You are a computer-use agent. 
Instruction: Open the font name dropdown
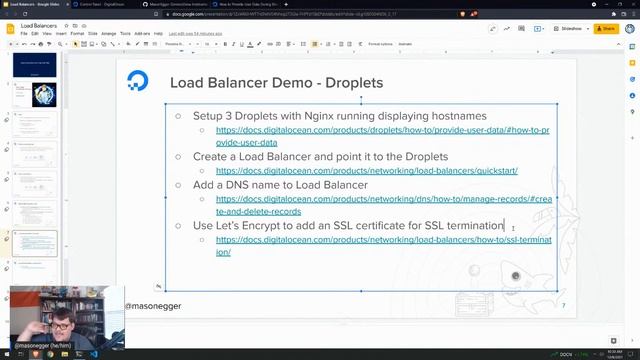[178, 44]
